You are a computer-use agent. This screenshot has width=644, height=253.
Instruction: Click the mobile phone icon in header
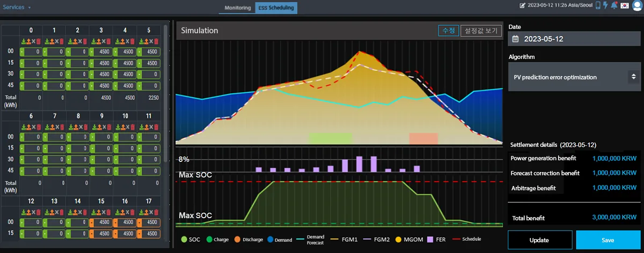598,5
